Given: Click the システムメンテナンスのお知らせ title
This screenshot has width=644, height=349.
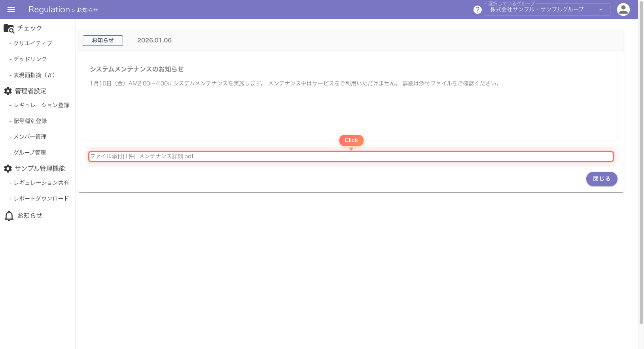Looking at the screenshot, I should click(x=137, y=69).
